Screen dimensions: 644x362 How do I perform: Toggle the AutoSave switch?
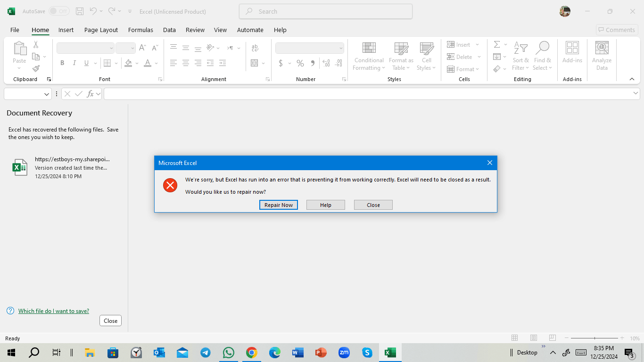[x=59, y=11]
